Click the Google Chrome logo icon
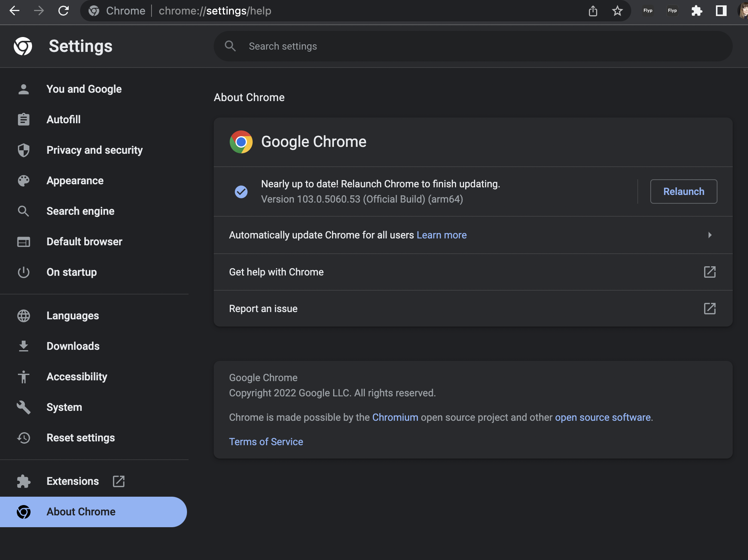The width and height of the screenshot is (748, 560). pos(241,142)
